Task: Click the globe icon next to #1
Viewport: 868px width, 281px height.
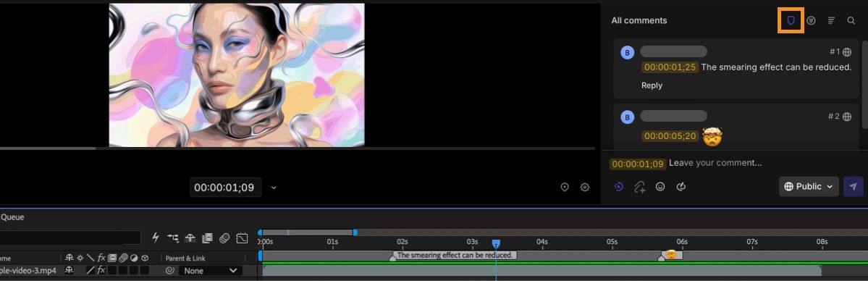Action: 847,51
